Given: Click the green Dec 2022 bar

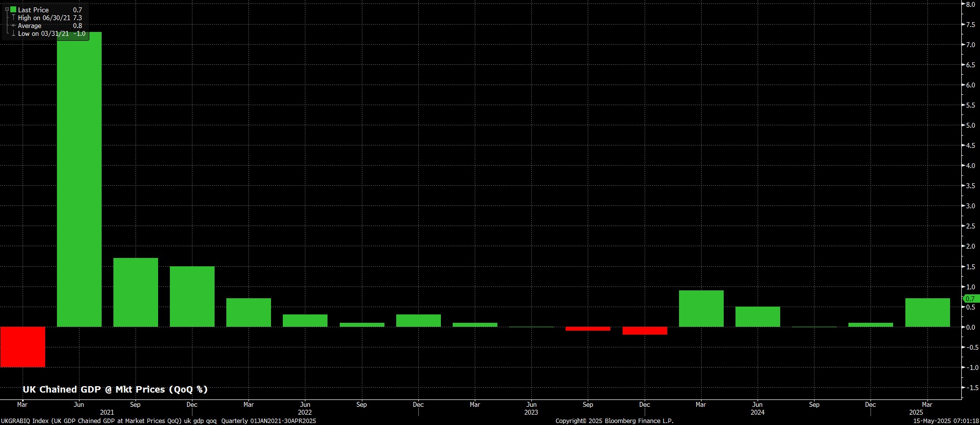Looking at the screenshot, I should pyautogui.click(x=418, y=320).
